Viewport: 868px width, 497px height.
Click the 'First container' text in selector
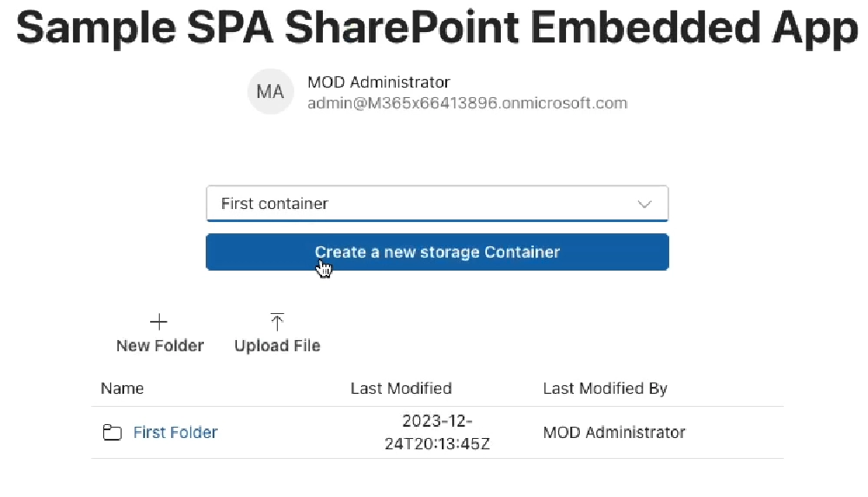tap(274, 204)
